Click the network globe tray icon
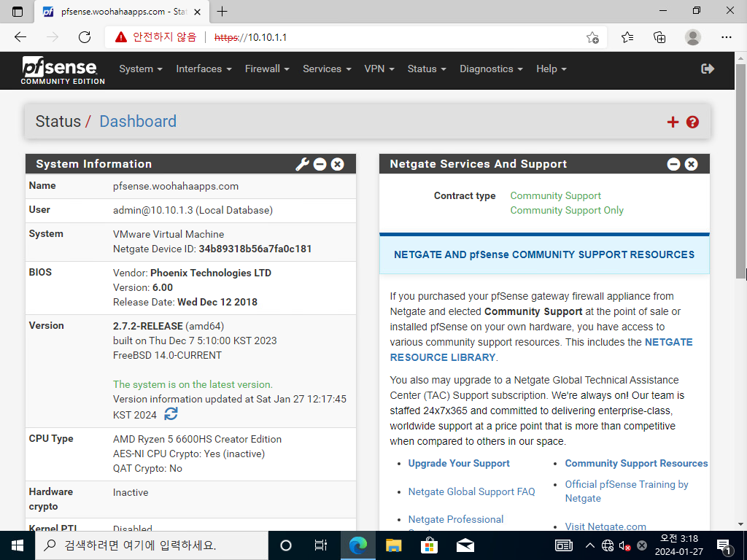 [608, 545]
